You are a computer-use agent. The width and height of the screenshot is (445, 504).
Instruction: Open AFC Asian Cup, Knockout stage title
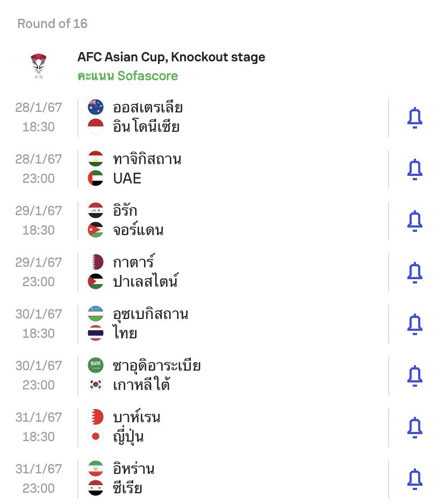click(x=171, y=57)
